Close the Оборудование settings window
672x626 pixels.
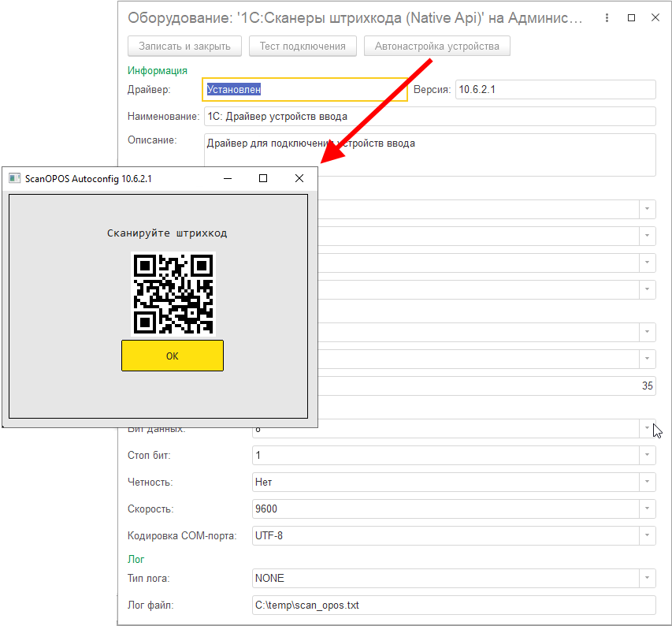click(655, 18)
